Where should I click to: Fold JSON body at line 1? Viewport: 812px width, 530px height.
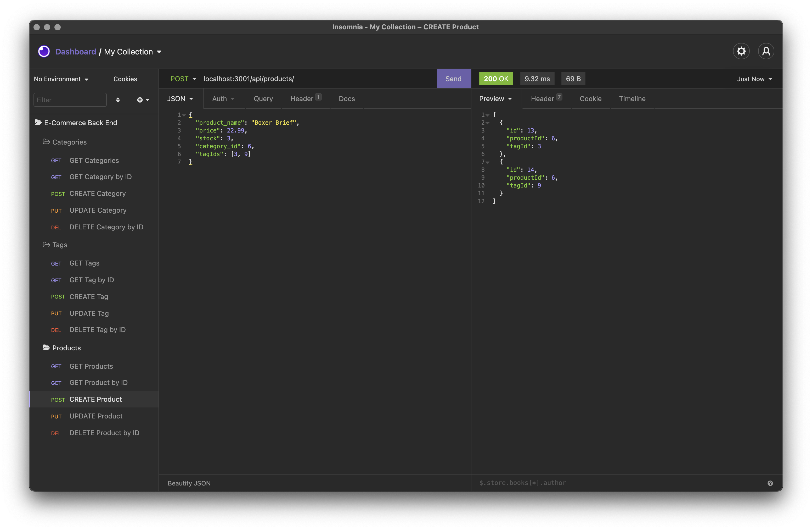pos(184,115)
